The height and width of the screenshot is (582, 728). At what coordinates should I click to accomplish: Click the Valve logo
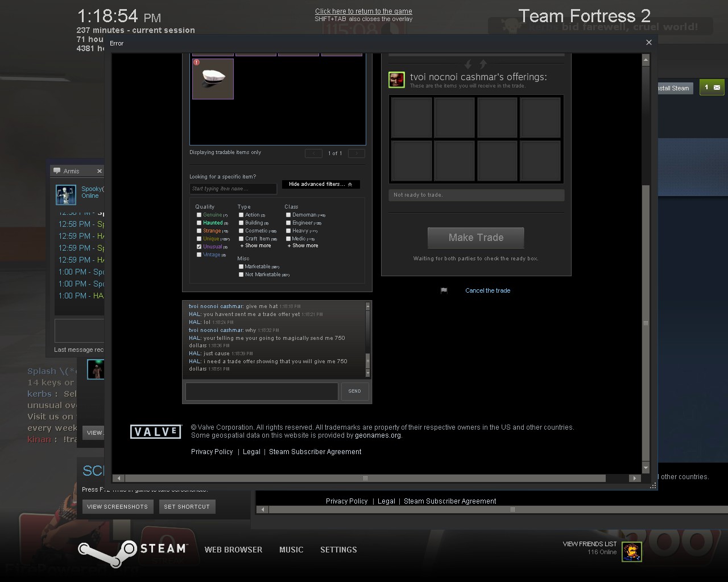point(155,432)
